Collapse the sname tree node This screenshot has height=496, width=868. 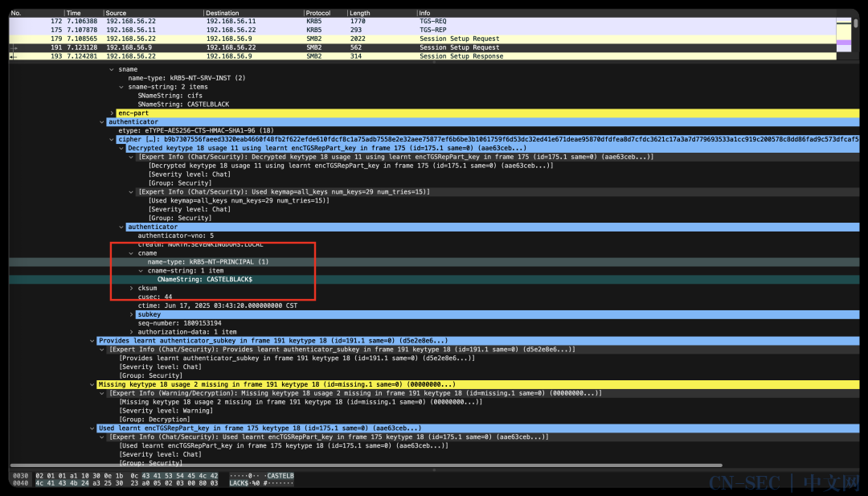(112, 69)
